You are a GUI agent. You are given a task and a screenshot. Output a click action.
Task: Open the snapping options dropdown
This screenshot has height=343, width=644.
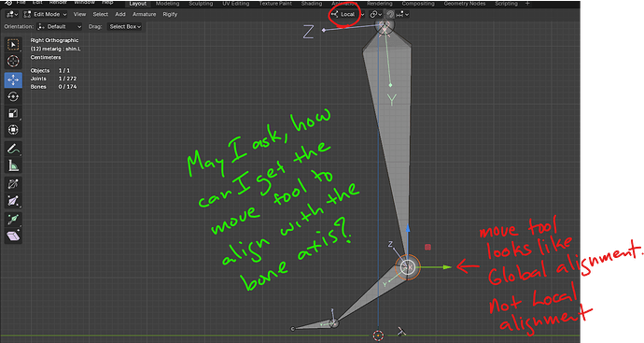pos(402,14)
